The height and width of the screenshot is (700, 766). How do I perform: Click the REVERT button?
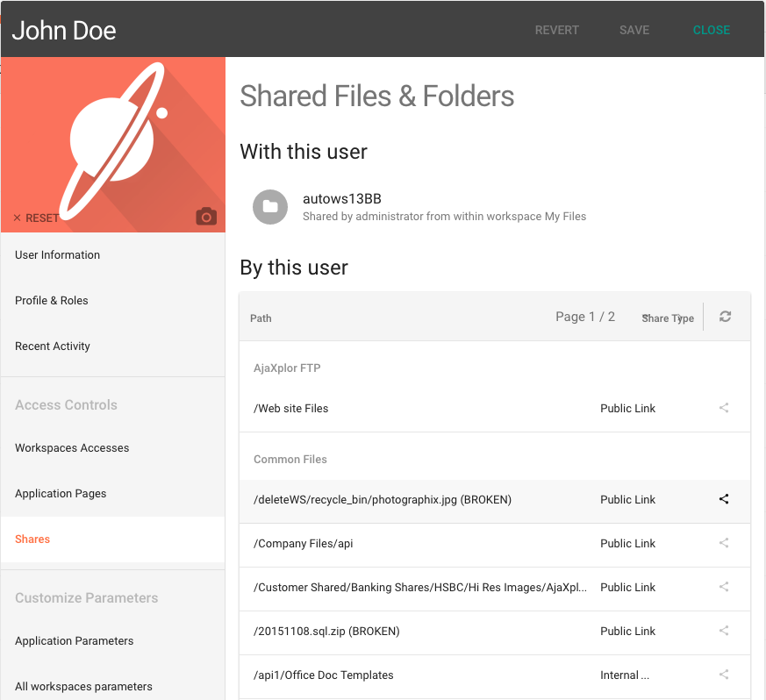pyautogui.click(x=556, y=31)
